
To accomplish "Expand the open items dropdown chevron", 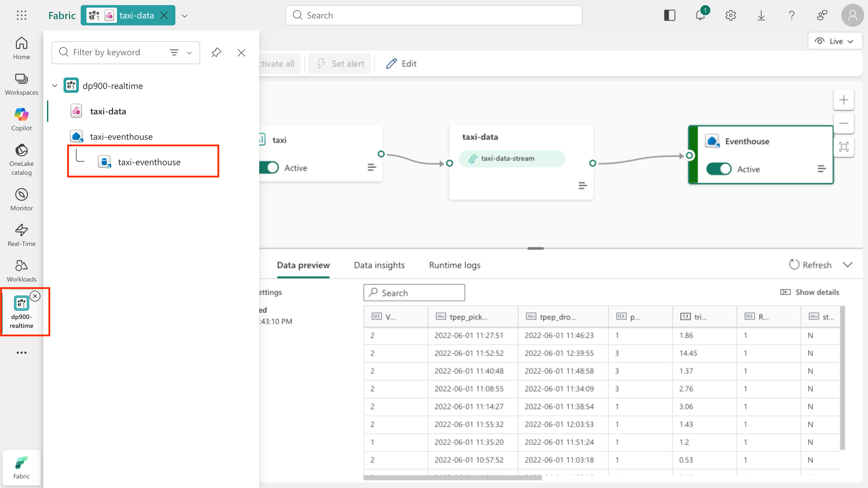I will [185, 16].
